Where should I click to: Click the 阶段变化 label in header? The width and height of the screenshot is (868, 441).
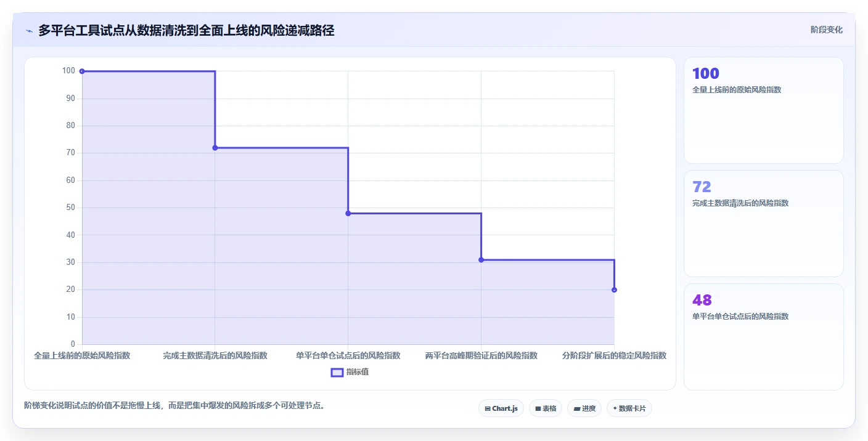click(826, 30)
